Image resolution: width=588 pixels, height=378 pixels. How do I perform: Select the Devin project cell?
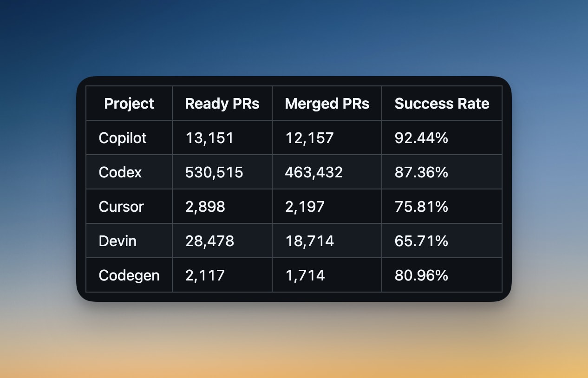click(129, 241)
